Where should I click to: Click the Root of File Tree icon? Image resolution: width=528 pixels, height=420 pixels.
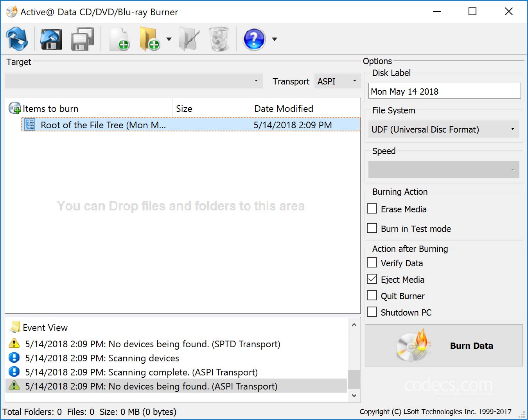[30, 125]
